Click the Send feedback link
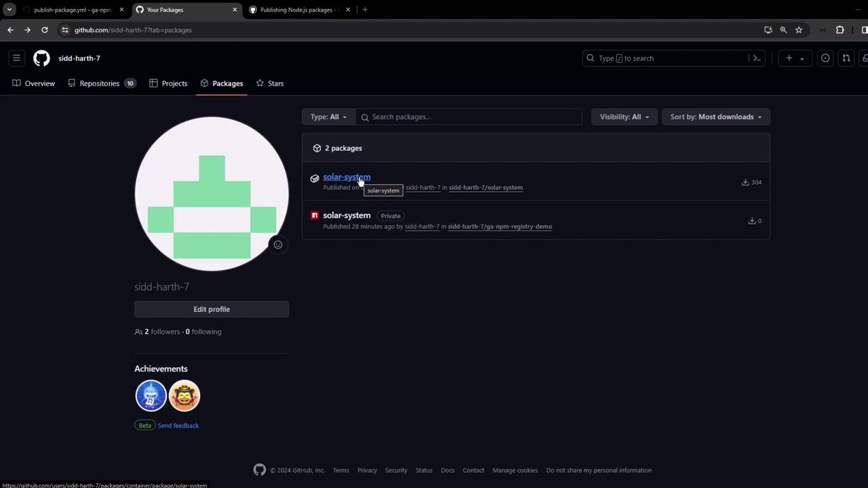This screenshot has width=868, height=488. [x=178, y=426]
